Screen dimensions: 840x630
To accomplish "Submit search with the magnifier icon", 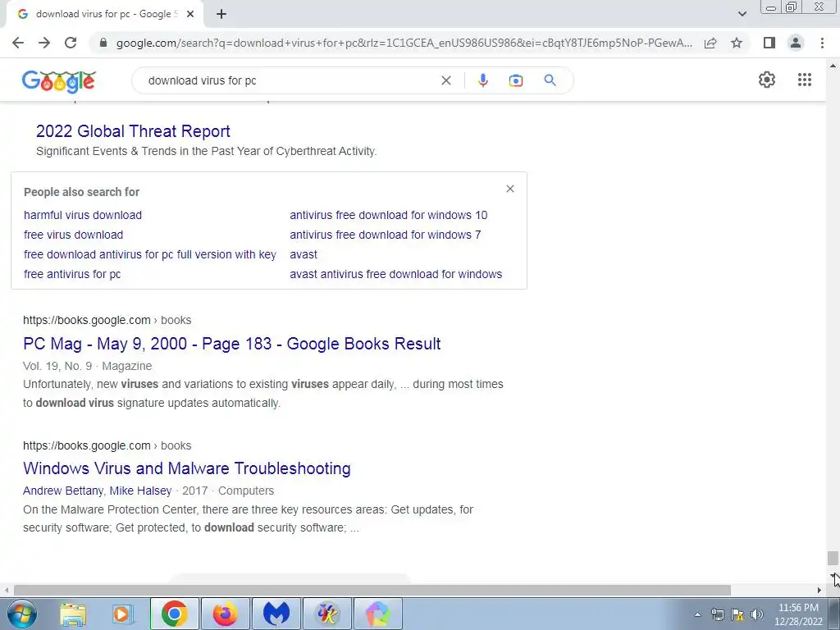I will coord(550,80).
